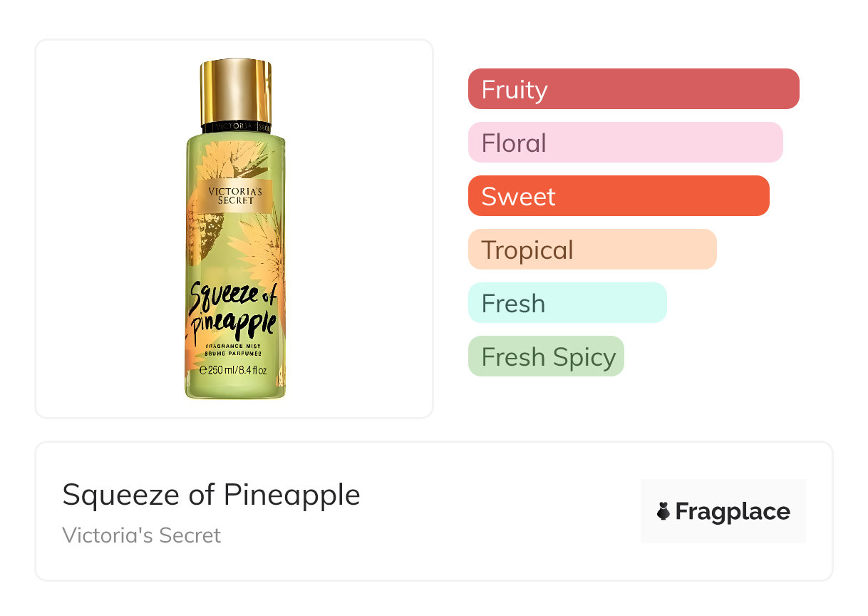Image resolution: width=868 pixels, height=616 pixels.
Task: Open the Squeeze of Pineapple title
Action: pyautogui.click(x=211, y=494)
